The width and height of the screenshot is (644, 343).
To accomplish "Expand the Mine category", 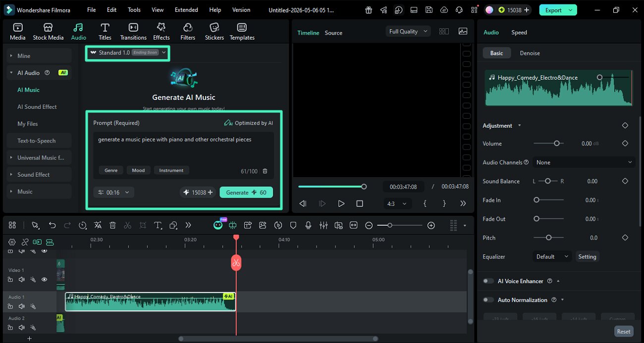I will tap(39, 56).
